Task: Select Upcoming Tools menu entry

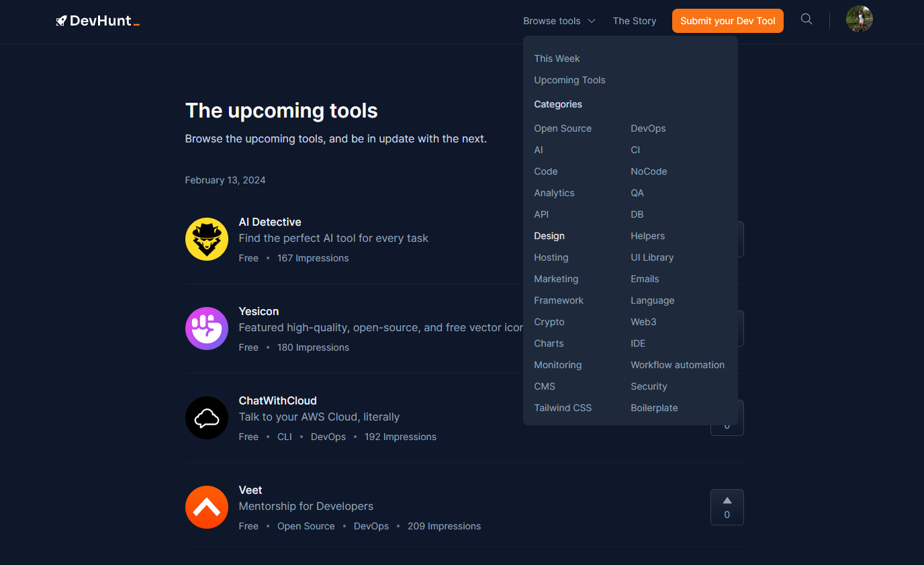Action: [569, 80]
